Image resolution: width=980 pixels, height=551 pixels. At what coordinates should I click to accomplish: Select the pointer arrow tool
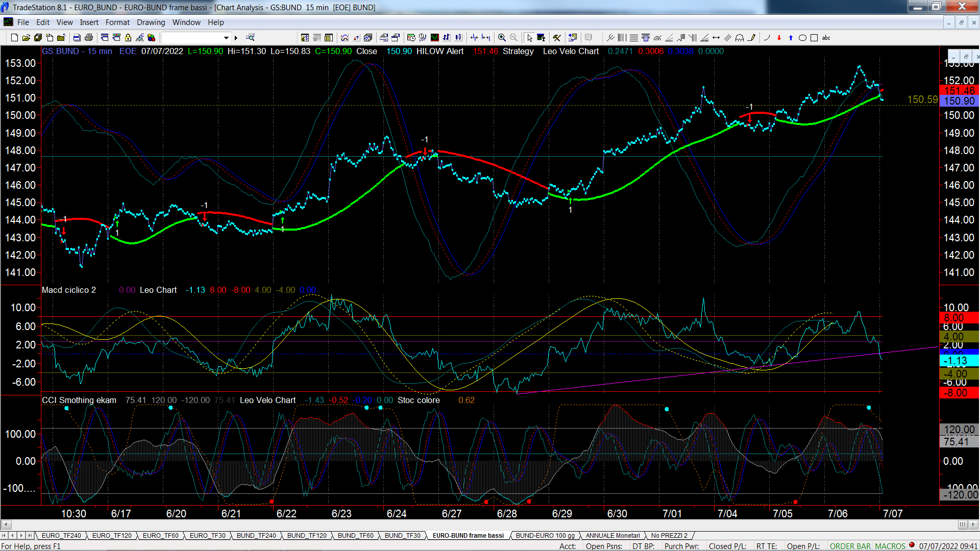[x=529, y=37]
